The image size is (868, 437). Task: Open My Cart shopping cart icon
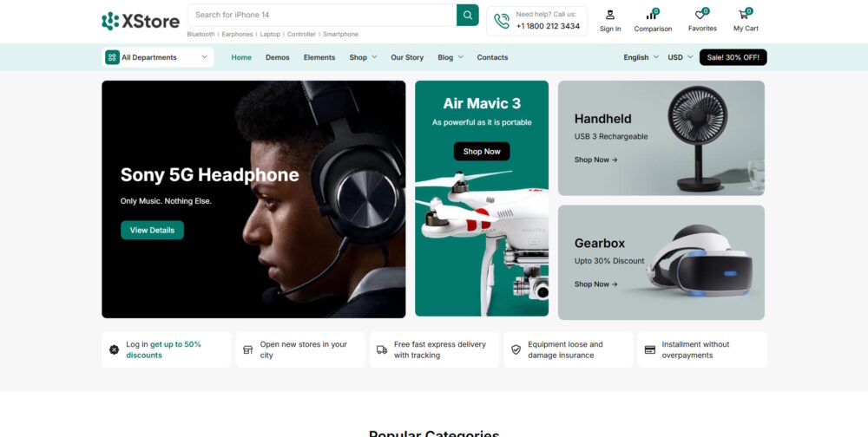pyautogui.click(x=745, y=15)
